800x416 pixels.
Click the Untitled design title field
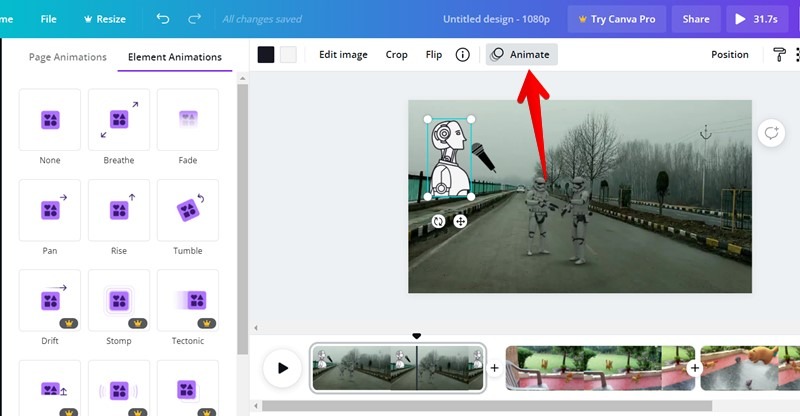tap(496, 19)
